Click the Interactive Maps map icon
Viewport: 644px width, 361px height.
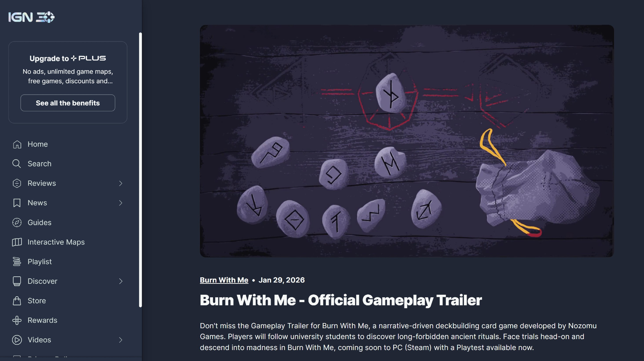(17, 242)
